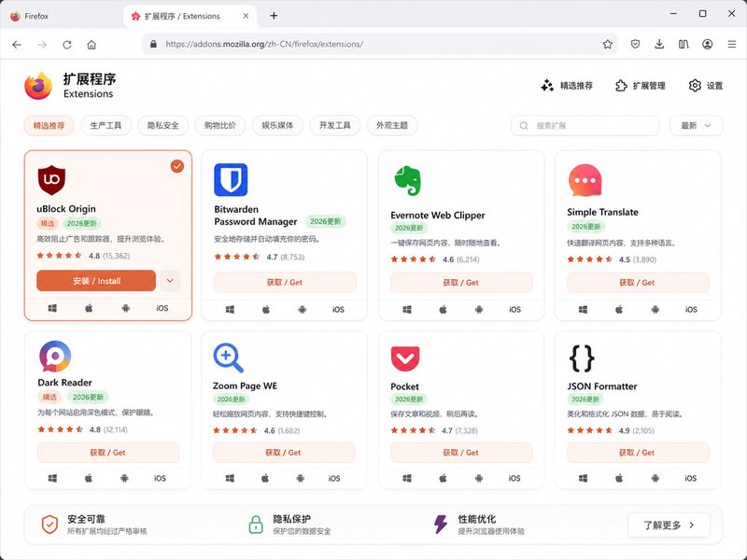This screenshot has width=747, height=560.
Task: Click the JSON Formatter title text
Action: 602,386
